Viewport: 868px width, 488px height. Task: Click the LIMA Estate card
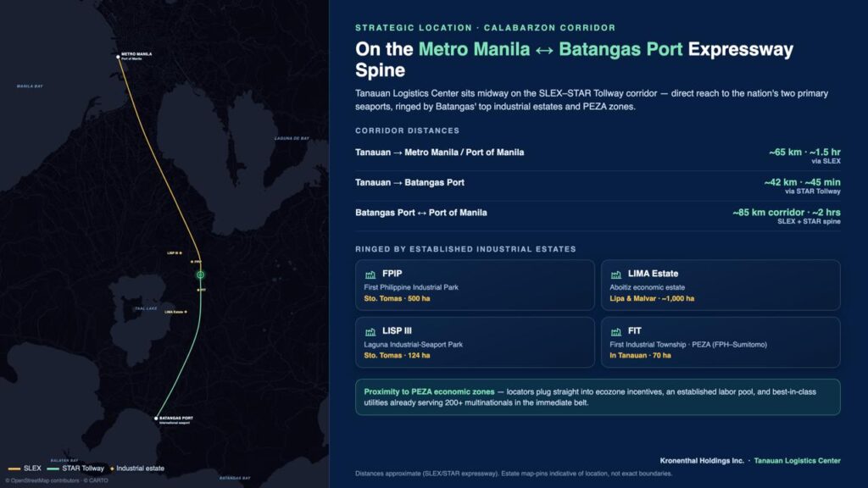[721, 285]
